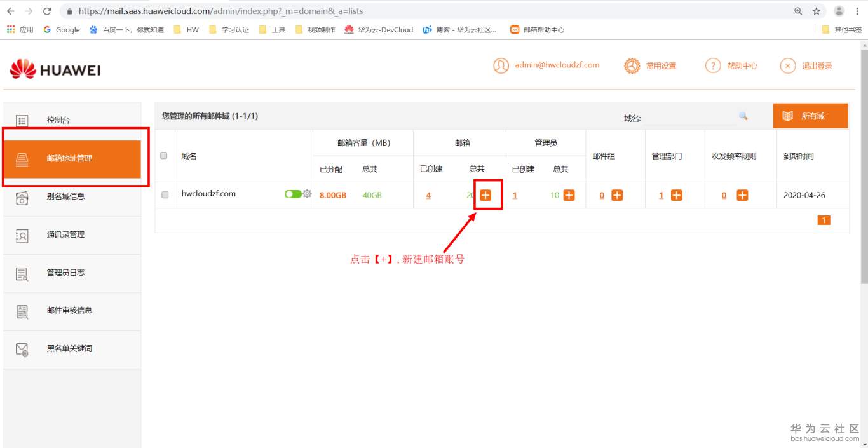Open the HW bookmark folder
868x448 pixels.
coord(186,29)
